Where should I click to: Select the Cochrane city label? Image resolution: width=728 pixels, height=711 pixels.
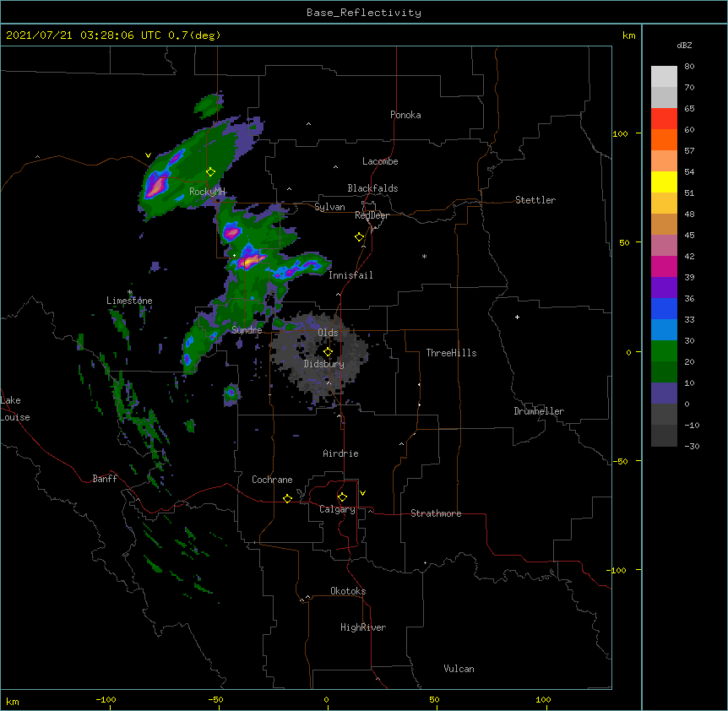coord(272,480)
